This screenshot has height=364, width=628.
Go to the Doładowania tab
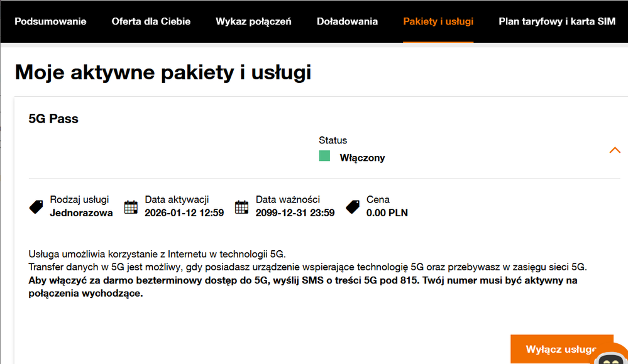[x=347, y=21]
